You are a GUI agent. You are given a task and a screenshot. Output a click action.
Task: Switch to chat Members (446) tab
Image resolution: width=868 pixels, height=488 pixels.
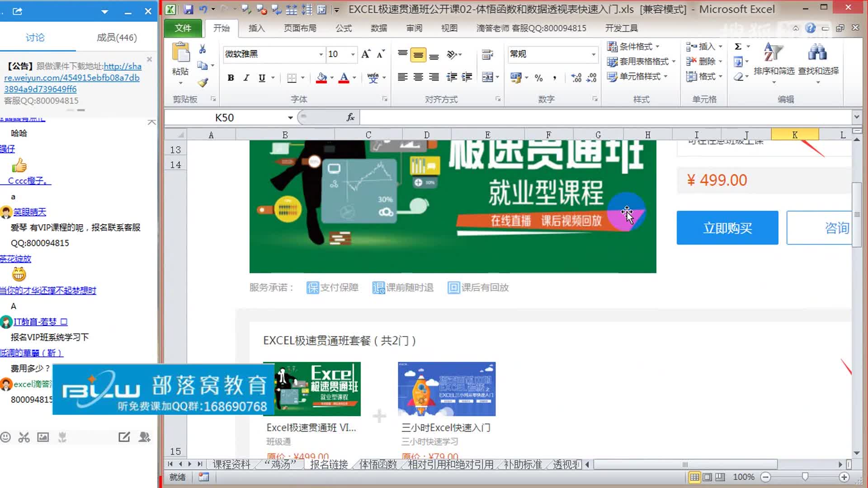[x=117, y=38]
